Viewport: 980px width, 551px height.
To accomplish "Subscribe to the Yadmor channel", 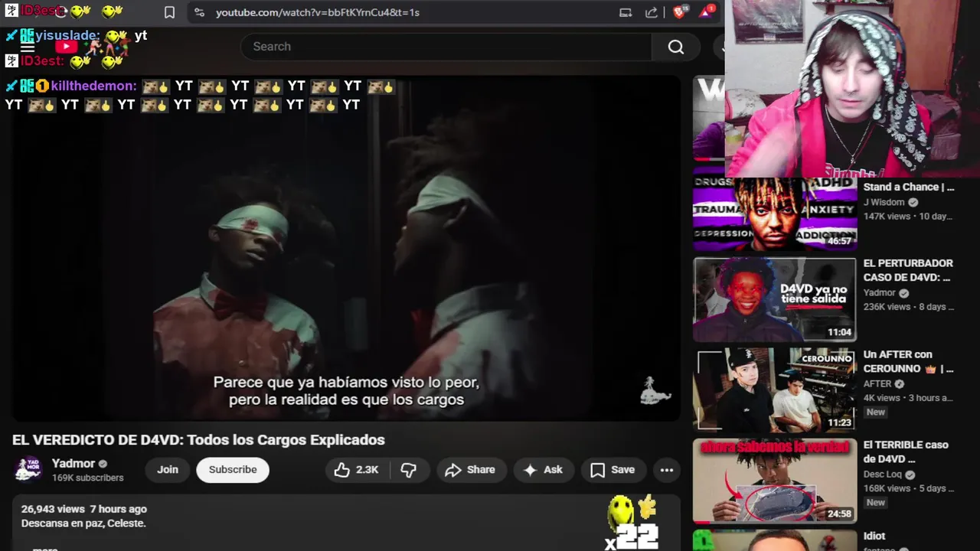I will (233, 470).
